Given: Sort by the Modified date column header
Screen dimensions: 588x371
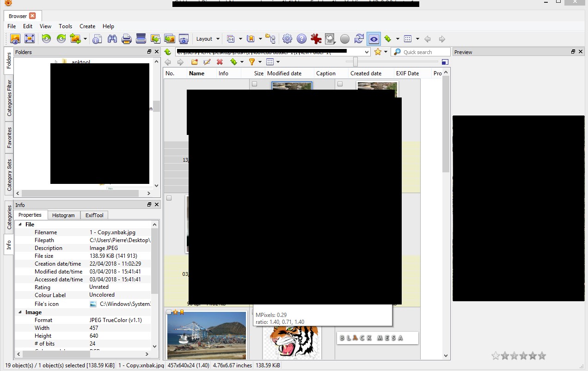Looking at the screenshot, I should coord(284,73).
